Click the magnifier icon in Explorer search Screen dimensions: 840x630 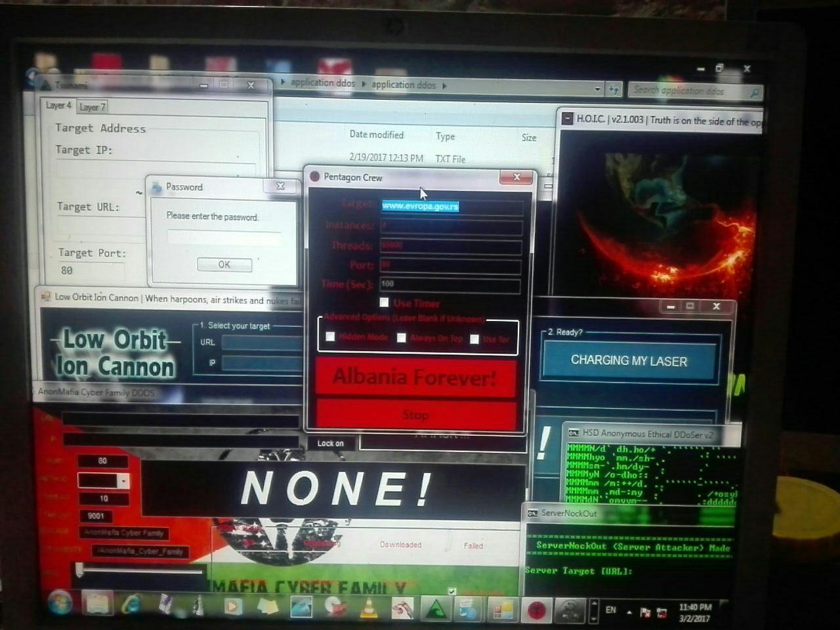click(x=754, y=93)
